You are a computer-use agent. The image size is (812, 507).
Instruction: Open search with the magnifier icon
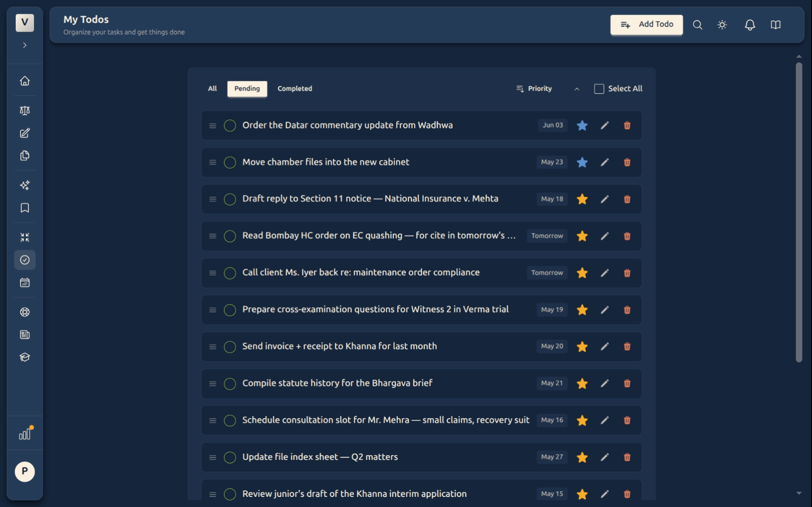click(x=697, y=25)
